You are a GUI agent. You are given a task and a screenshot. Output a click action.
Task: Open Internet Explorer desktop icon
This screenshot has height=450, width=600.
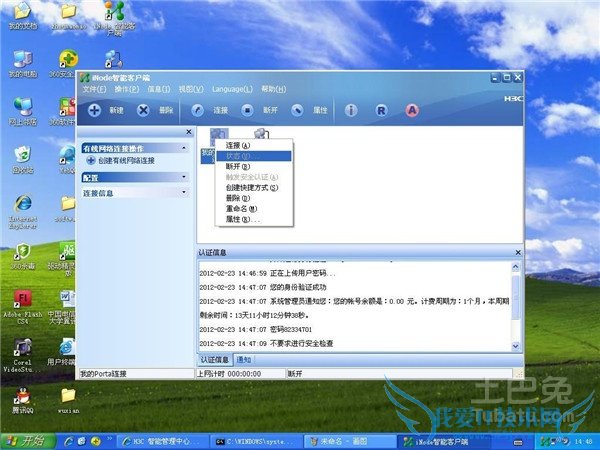point(23,212)
